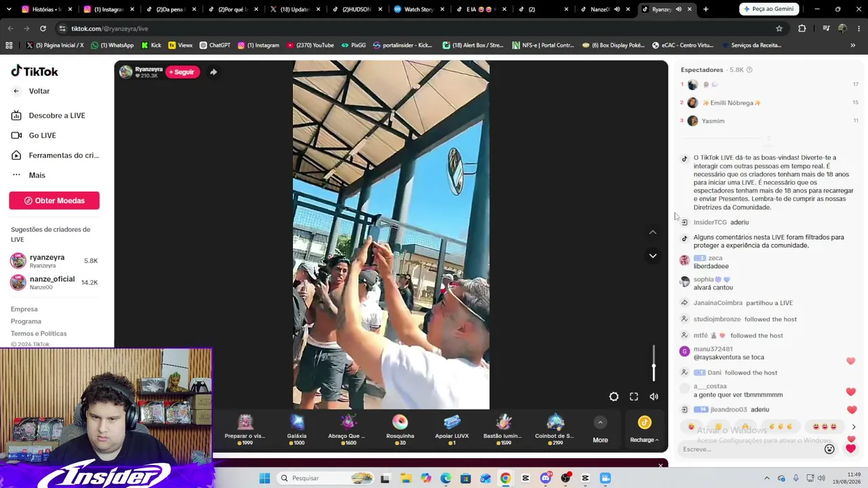868x488 pixels.
Task: Open the nanze_oficial suggested LIVE creator
Action: point(54,283)
